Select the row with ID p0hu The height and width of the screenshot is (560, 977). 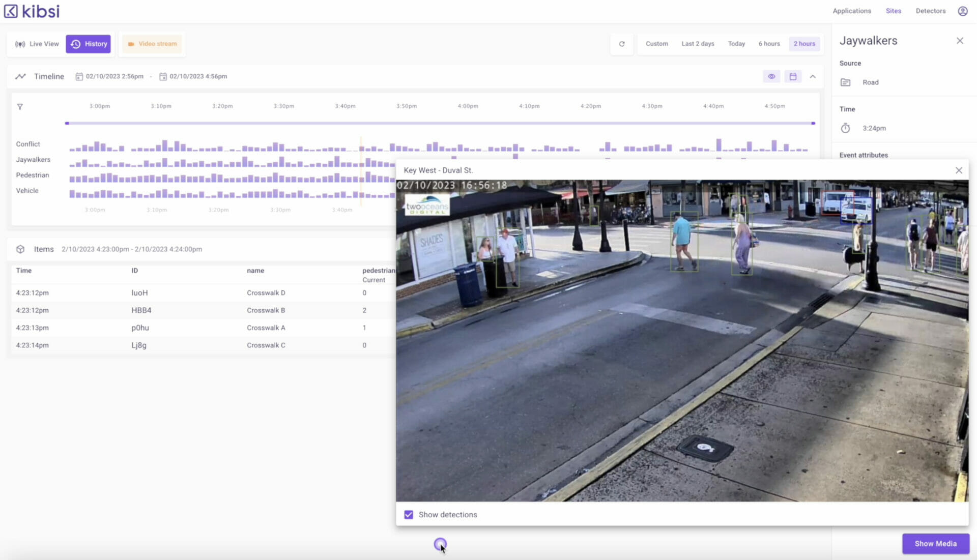(204, 328)
